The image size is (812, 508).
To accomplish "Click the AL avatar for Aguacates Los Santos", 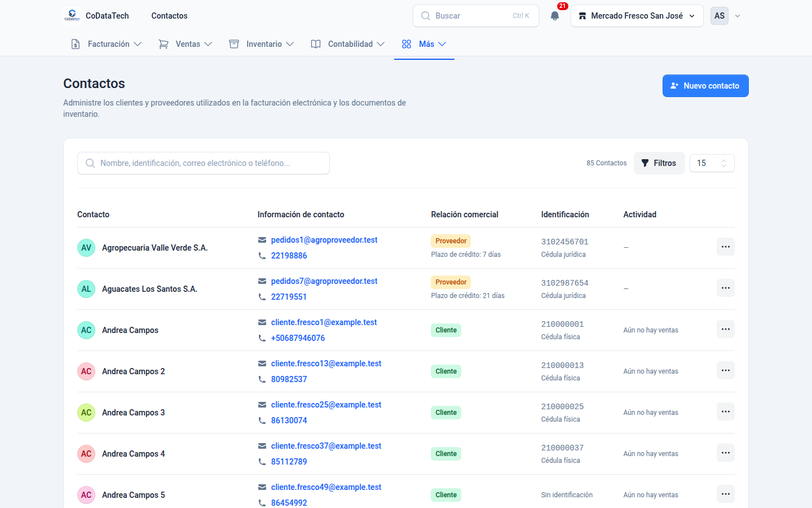I will coord(86,289).
